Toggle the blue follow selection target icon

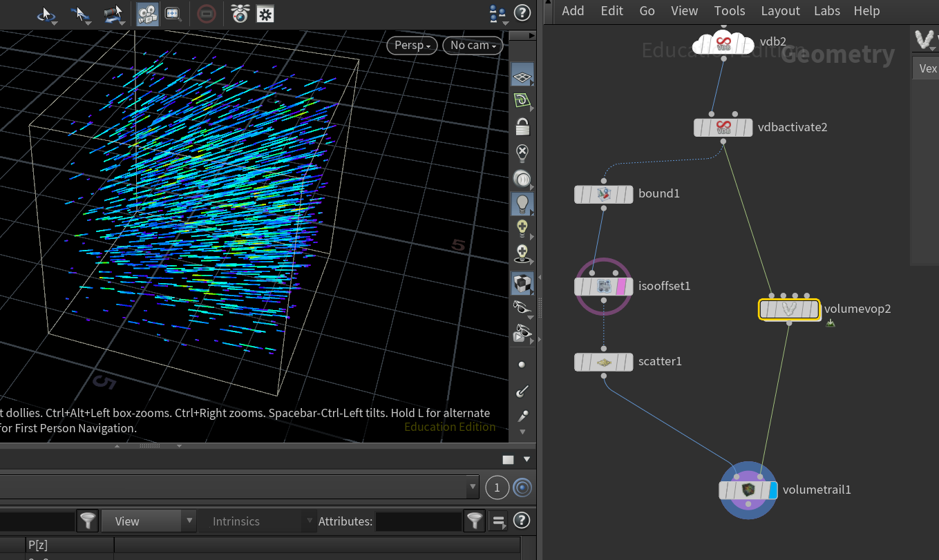pos(523,487)
